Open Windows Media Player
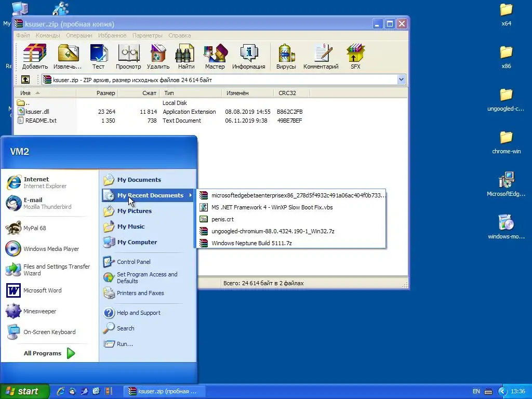532x399 pixels. click(49, 249)
